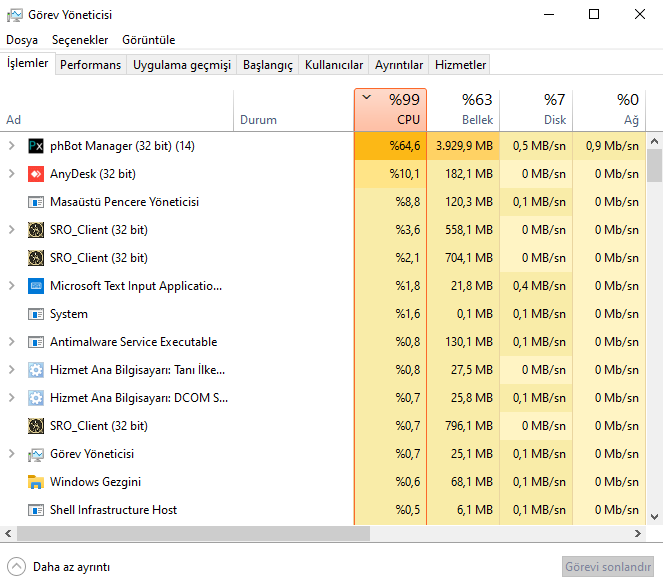Image resolution: width=663 pixels, height=587 pixels.
Task: Click the vertical scrollbar thumb
Action: point(654,165)
